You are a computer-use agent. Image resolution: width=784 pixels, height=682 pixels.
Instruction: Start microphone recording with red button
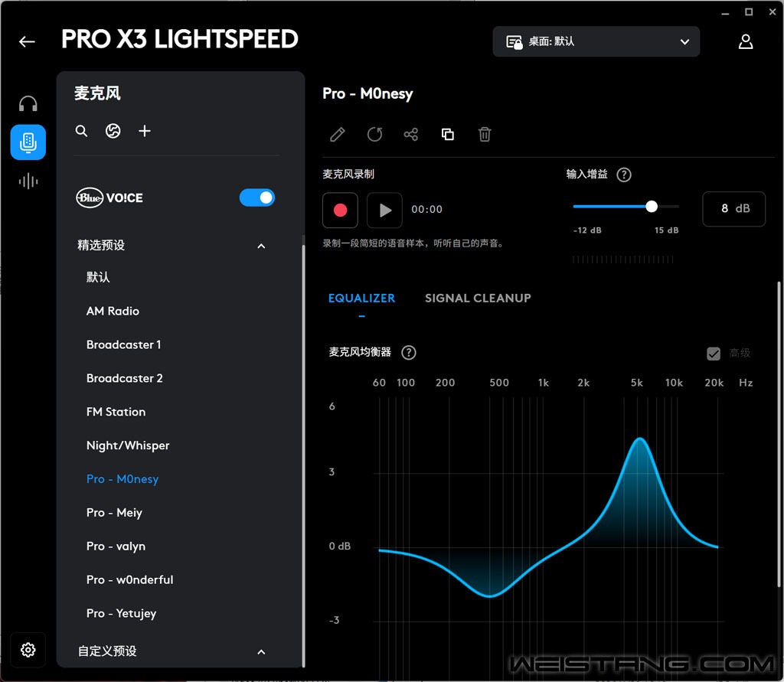(x=340, y=210)
